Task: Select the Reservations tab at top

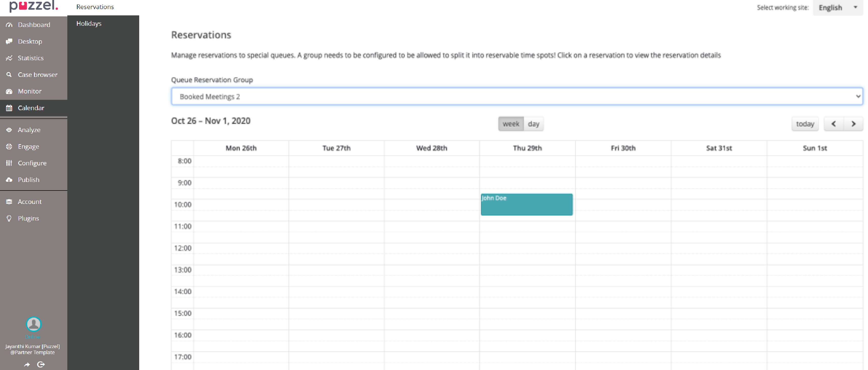Action: tap(95, 7)
